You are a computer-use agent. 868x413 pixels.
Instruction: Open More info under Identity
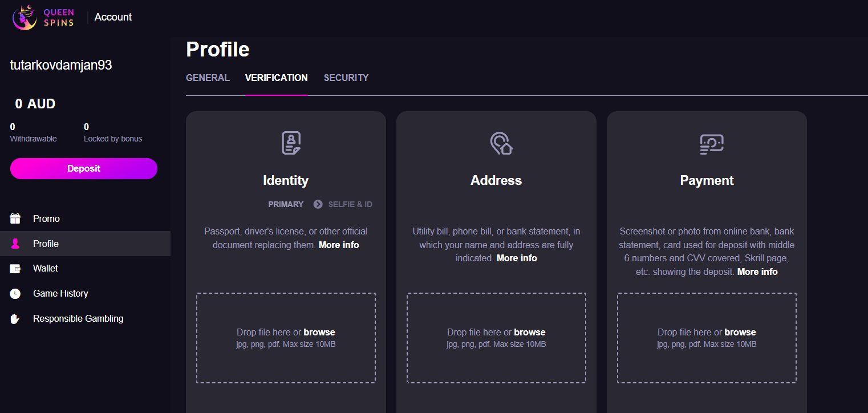tap(339, 245)
